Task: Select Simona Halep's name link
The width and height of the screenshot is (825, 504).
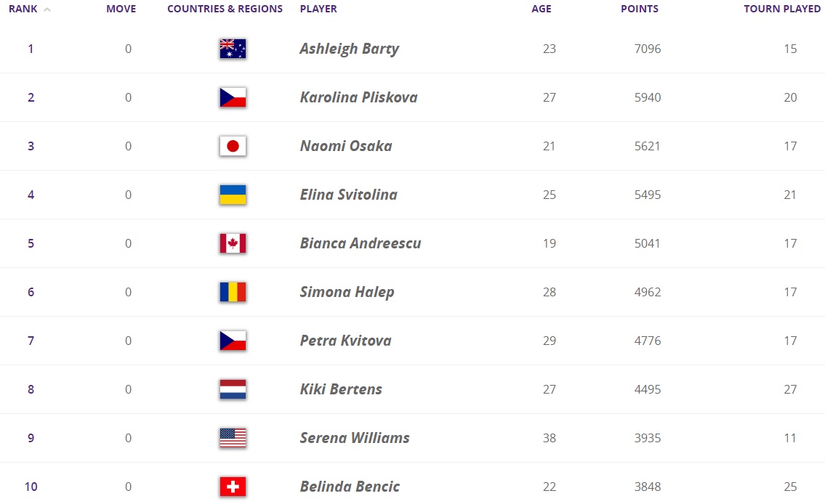Action: (347, 292)
